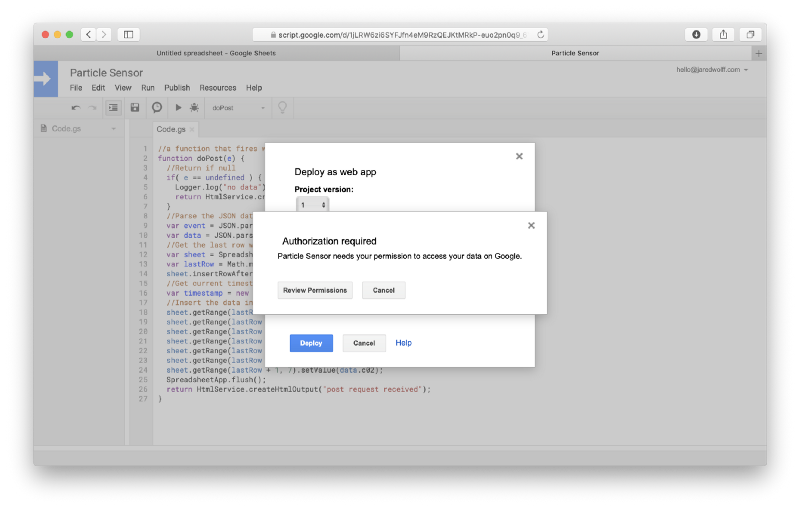Go forward with Safari forward arrow
The width and height of the screenshot is (800, 510).
click(104, 34)
